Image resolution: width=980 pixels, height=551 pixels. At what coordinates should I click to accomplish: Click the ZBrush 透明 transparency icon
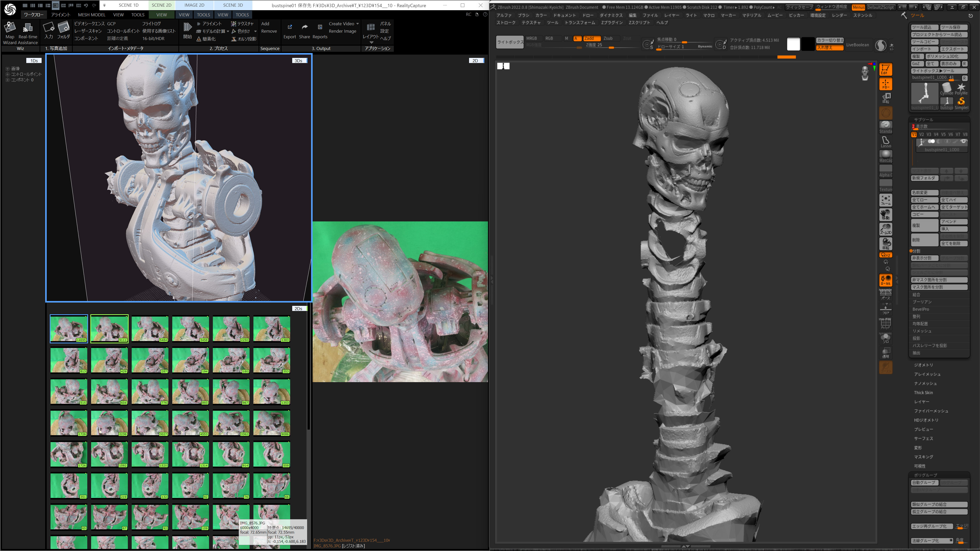(886, 353)
